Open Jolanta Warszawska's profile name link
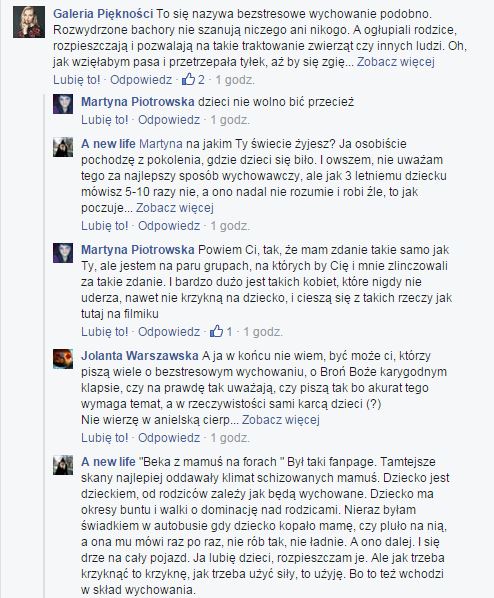 tap(140, 355)
